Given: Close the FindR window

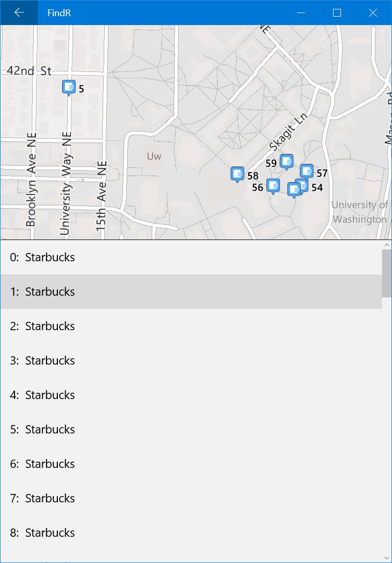Looking at the screenshot, I should [x=373, y=13].
